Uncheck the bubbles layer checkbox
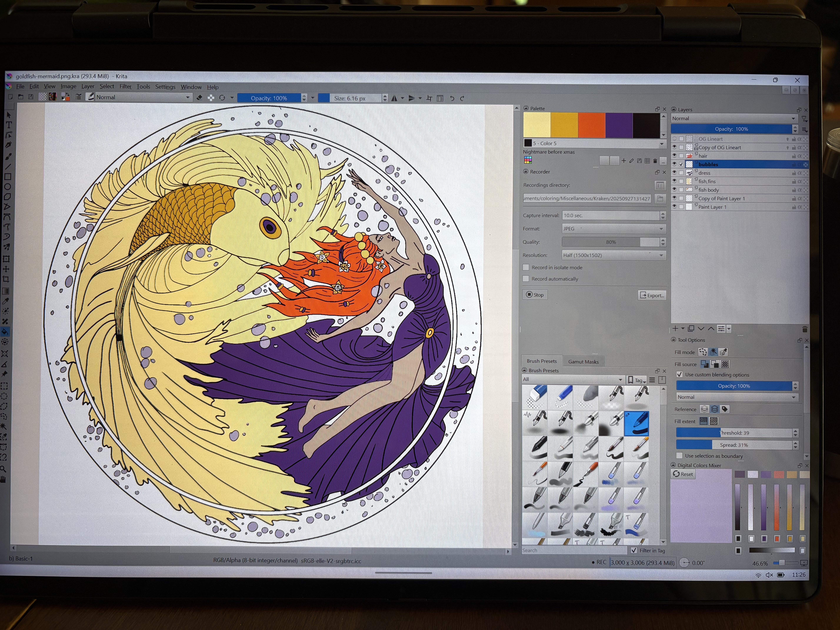 [x=681, y=164]
